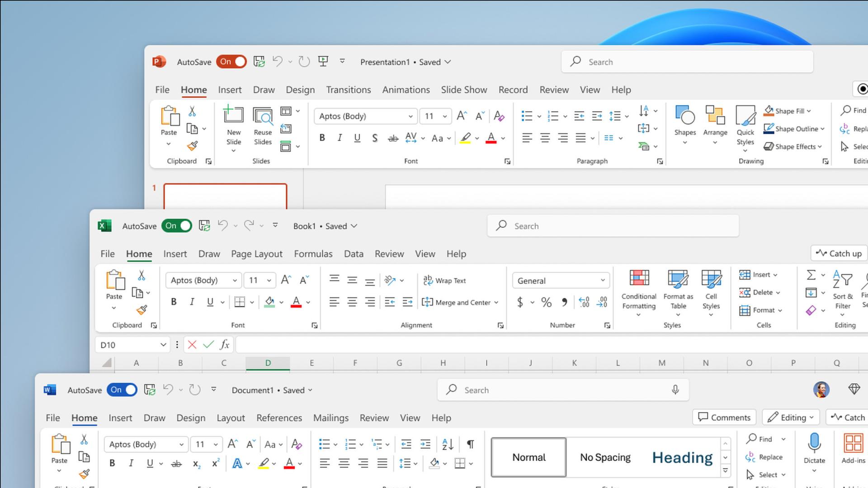Switch to the Formulas tab in Excel
The width and height of the screenshot is (868, 488).
click(x=313, y=253)
